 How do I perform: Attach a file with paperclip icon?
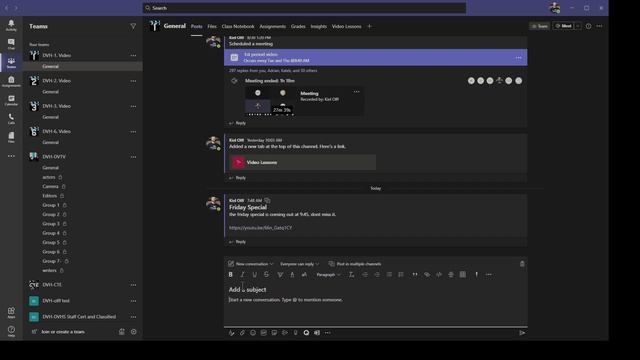[x=242, y=333]
